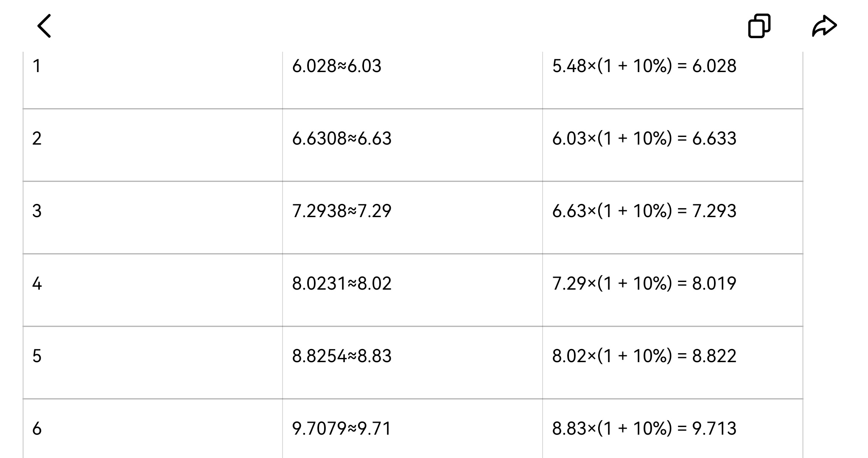Select row number 2 cell
The image size is (868, 458).
click(37, 139)
